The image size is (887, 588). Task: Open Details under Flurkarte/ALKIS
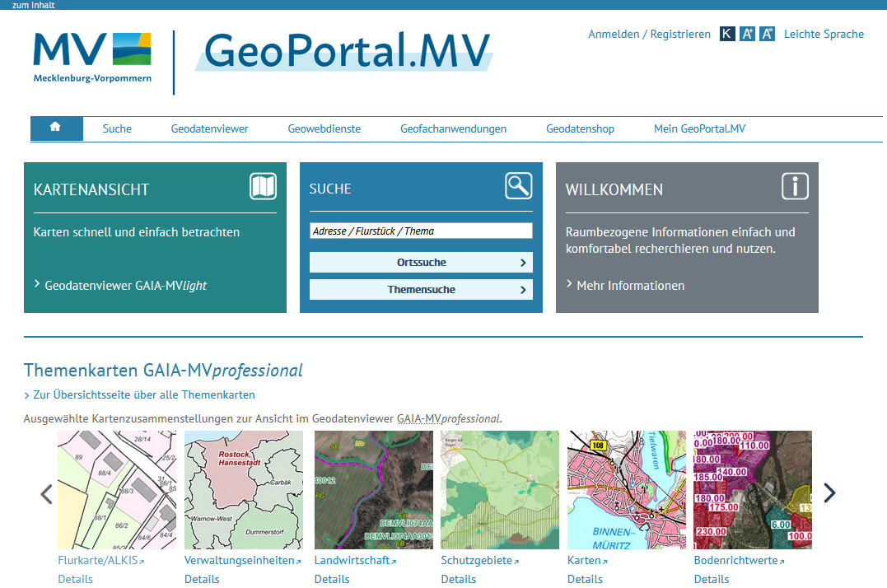[x=75, y=579]
